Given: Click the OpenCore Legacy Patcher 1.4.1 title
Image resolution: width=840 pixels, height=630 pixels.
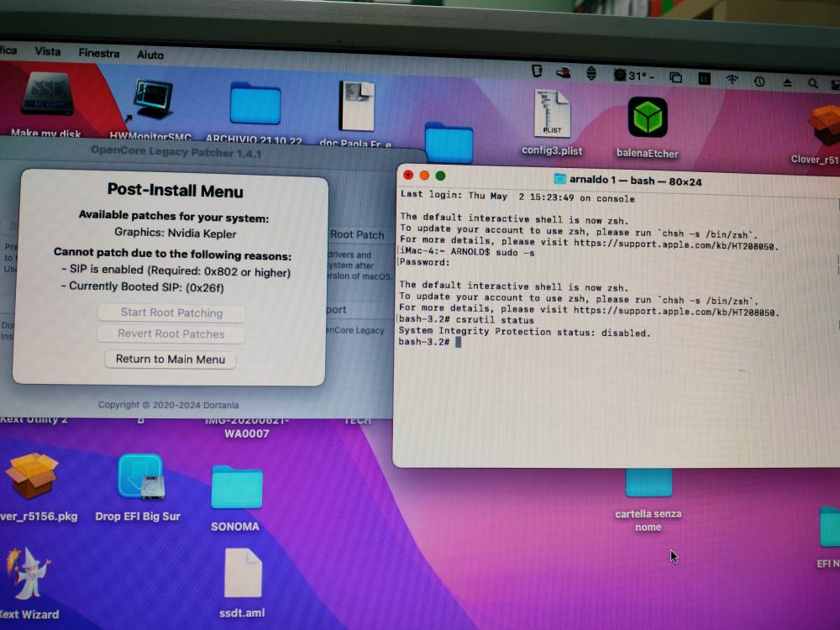Looking at the screenshot, I should pos(176,151).
